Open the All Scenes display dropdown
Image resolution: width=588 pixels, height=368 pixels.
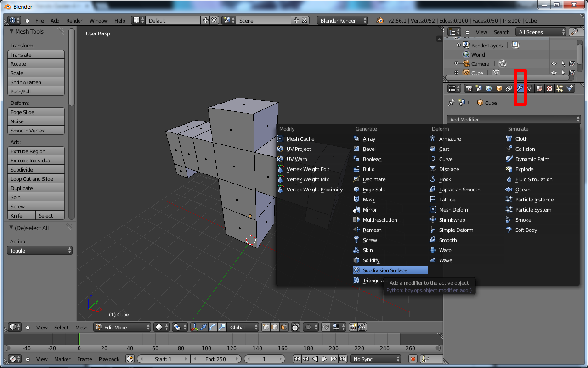pos(541,32)
